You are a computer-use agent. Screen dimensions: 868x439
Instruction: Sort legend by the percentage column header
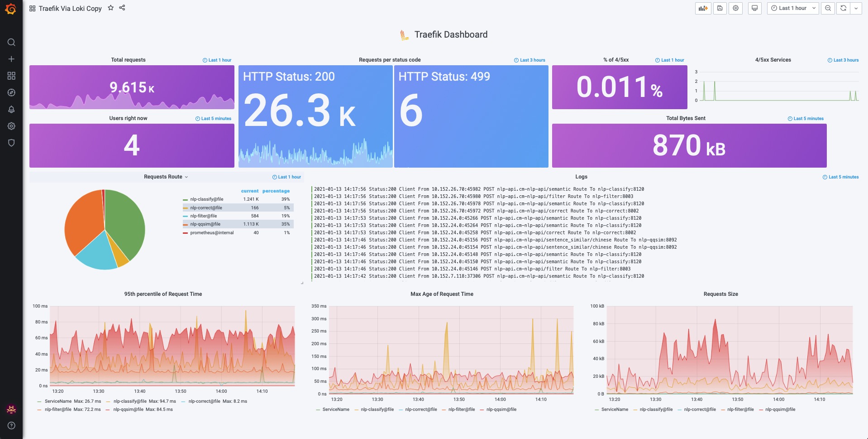tap(276, 191)
